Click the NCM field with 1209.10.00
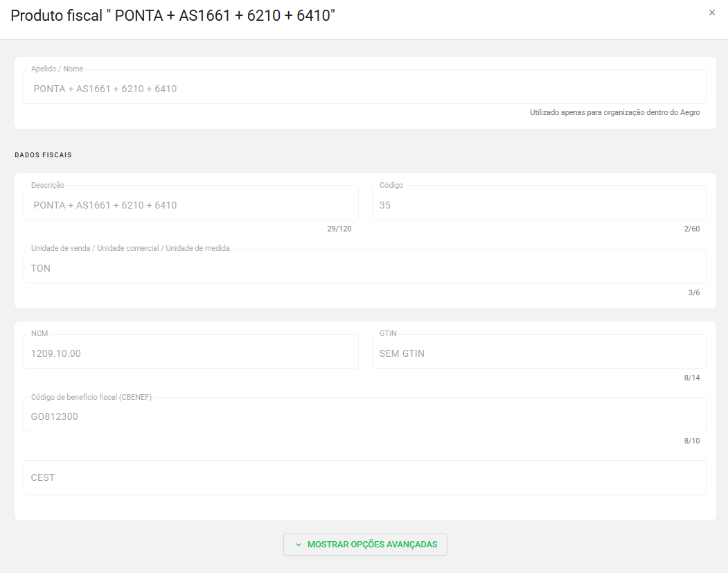 tap(191, 353)
